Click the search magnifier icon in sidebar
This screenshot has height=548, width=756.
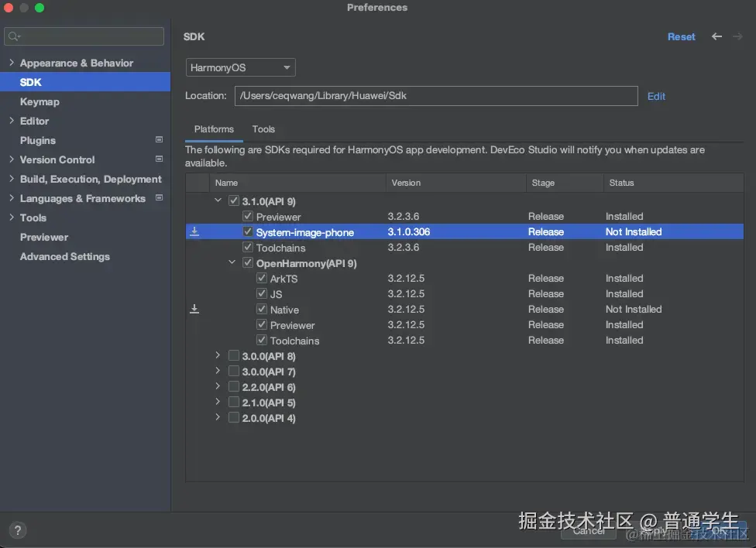pyautogui.click(x=14, y=36)
